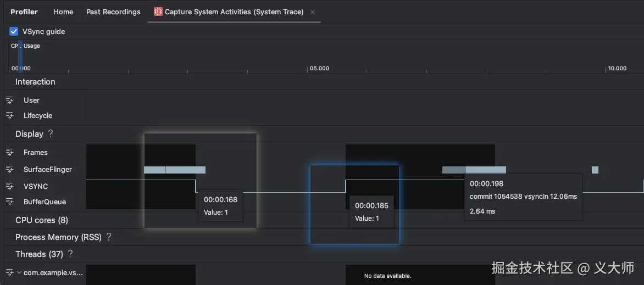
Task: Click the help icon next to Threads (37)
Action: coord(70,254)
